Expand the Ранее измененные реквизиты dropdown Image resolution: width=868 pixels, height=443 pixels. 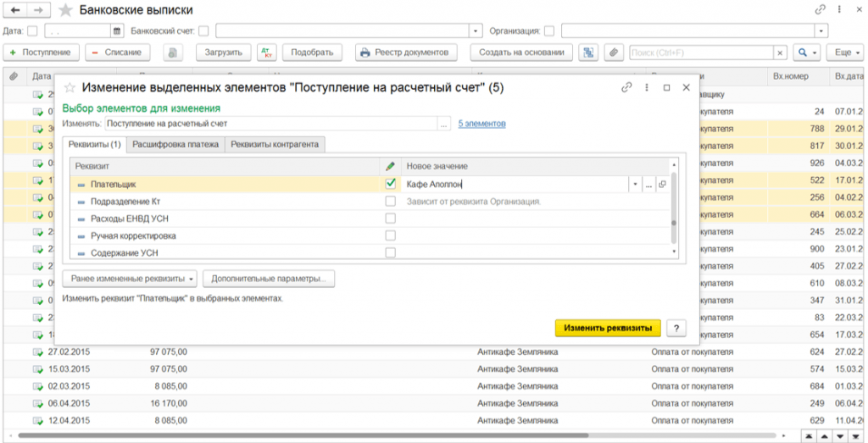coord(130,278)
